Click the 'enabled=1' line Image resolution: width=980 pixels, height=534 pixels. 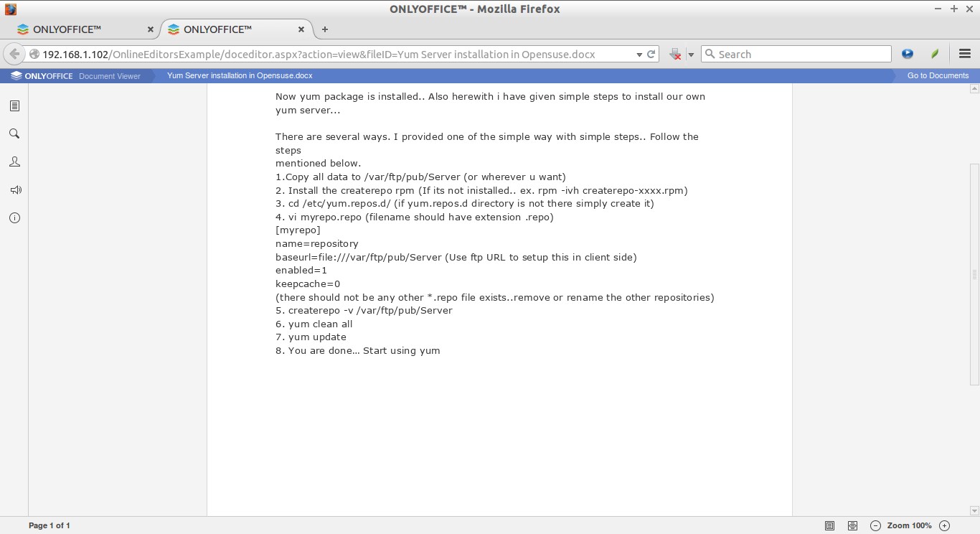301,270
